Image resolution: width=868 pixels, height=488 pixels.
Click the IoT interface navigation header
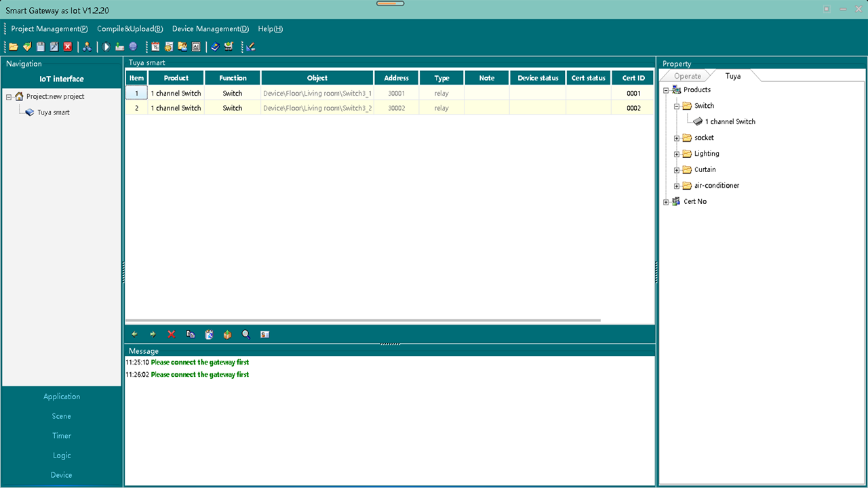click(x=62, y=79)
